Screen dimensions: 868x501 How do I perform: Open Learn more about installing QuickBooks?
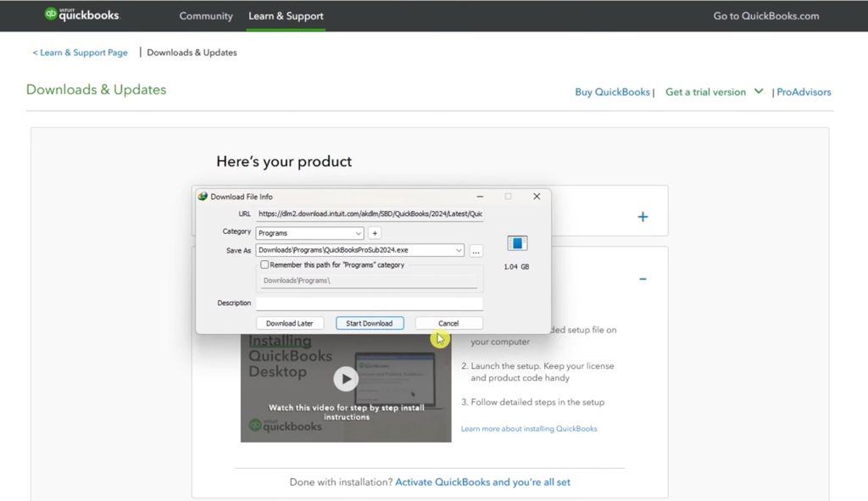pos(529,428)
